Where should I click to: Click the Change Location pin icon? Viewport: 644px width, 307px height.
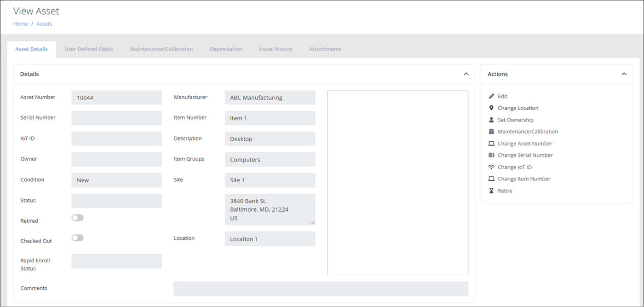[x=491, y=108]
